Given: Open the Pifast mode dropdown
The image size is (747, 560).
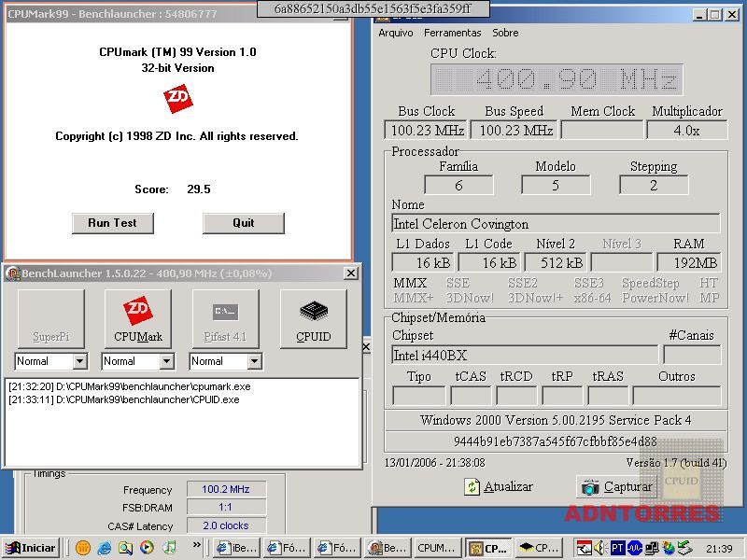Looking at the screenshot, I should pyautogui.click(x=254, y=361).
